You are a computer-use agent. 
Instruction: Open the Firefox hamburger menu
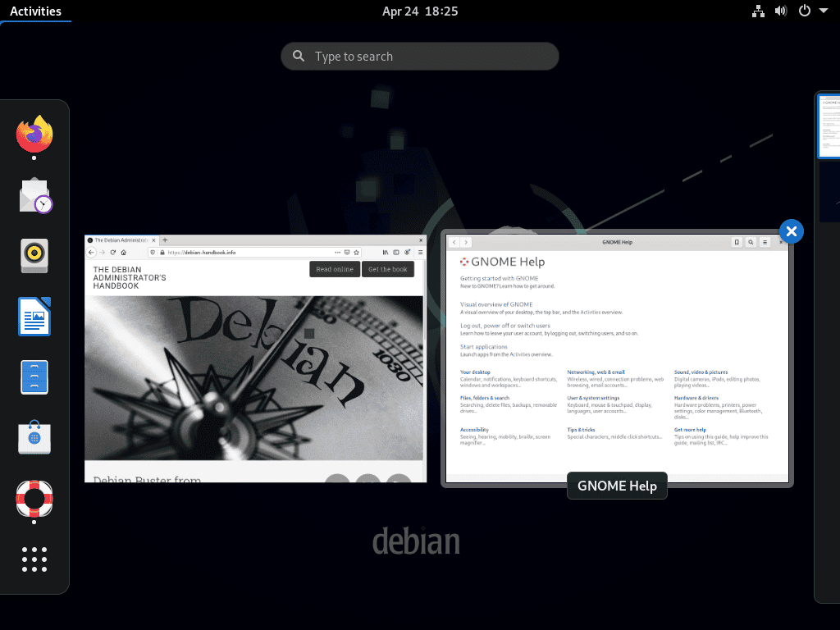[x=420, y=252]
